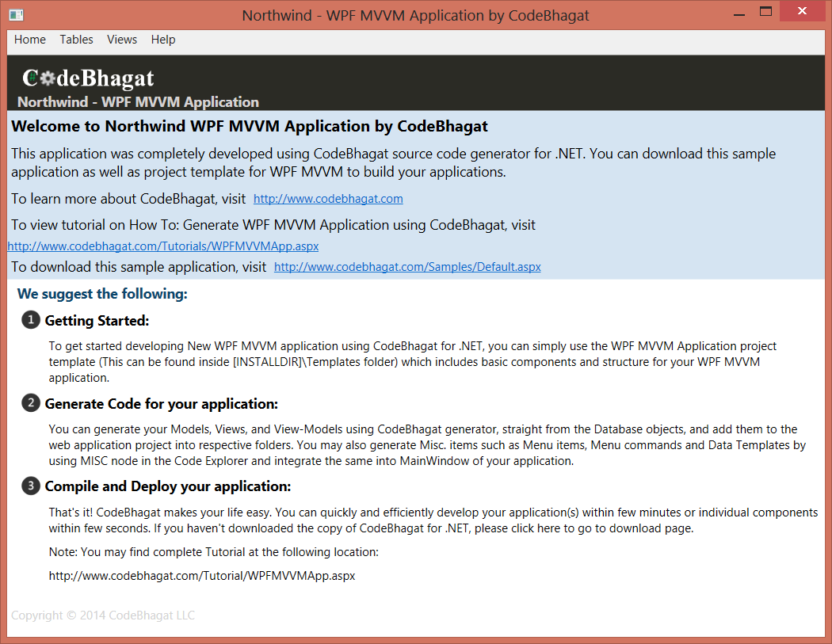Expand the Views menu

(x=122, y=40)
